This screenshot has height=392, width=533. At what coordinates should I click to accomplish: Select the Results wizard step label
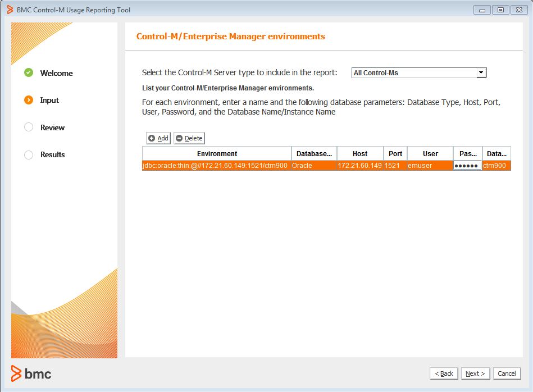52,154
